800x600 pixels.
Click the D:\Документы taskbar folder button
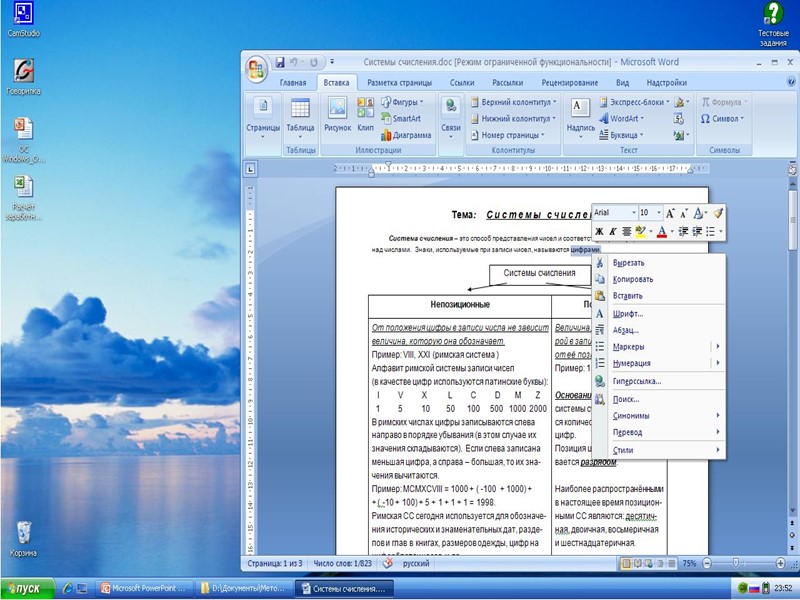244,588
